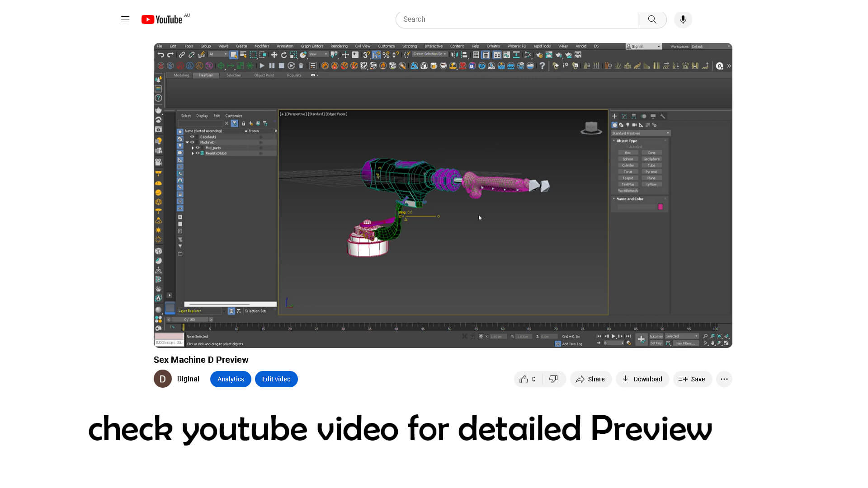Click into the YouTube Search field

516,19
